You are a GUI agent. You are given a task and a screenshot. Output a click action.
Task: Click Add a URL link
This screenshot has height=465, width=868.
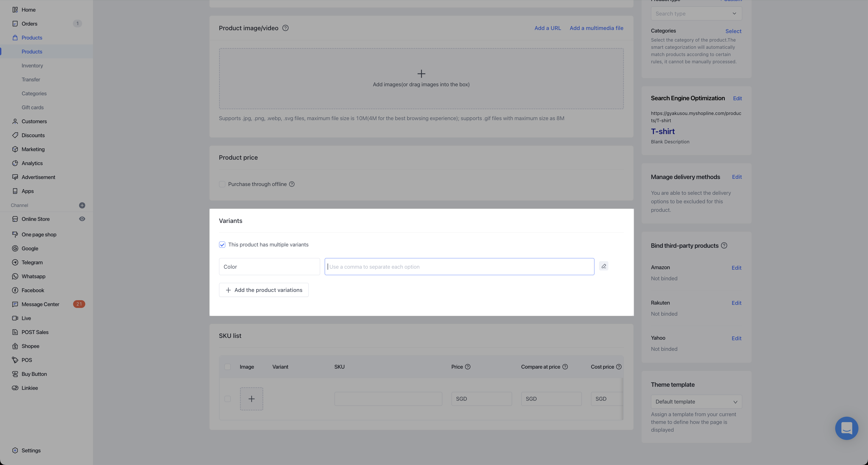pyautogui.click(x=548, y=28)
